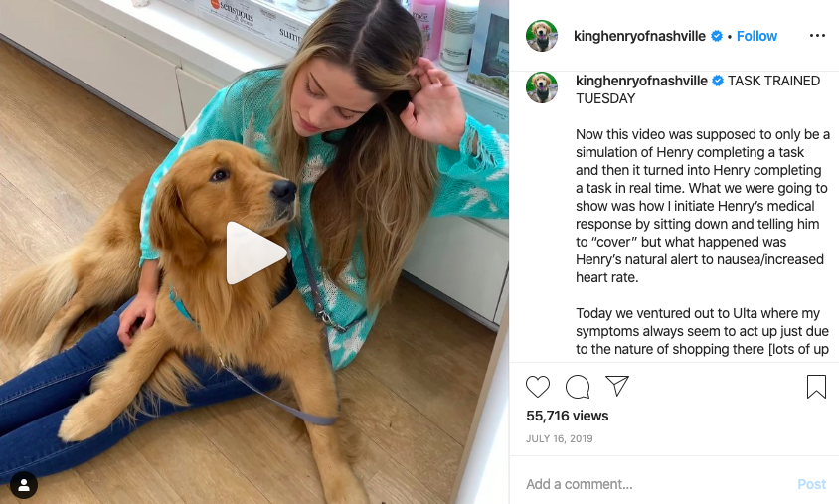The width and height of the screenshot is (839, 504).
Task: Click the verified badge in the header
Action: tap(717, 36)
